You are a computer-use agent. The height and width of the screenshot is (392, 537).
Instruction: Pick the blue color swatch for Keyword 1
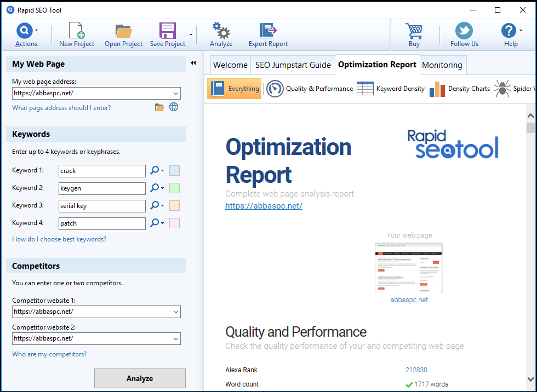174,170
